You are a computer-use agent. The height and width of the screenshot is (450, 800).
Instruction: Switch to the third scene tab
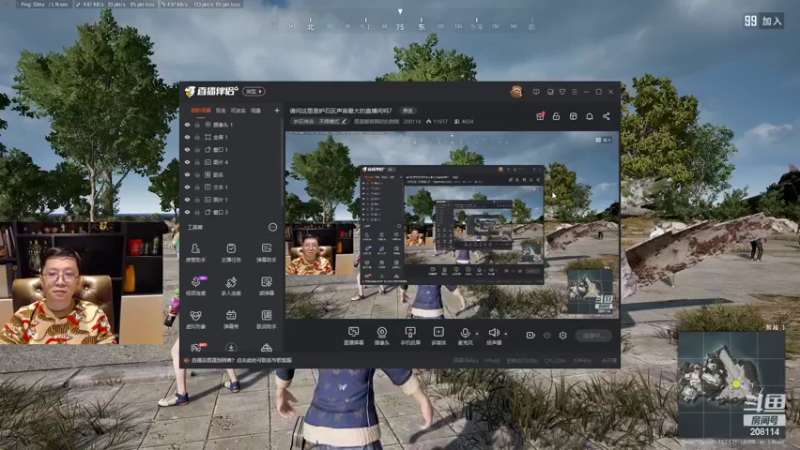[238, 110]
